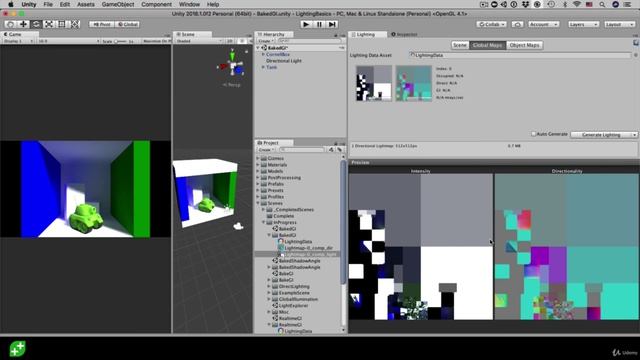
Task: Select Lightmap-0_comp_dir texture asset
Action: 305,248
